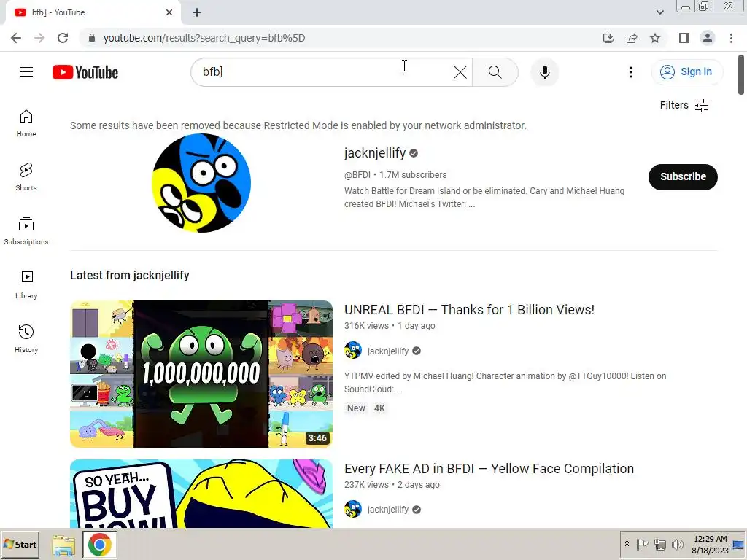
Task: Open 'UNREAL BFDI — Thanks for 1 Billion Views!' title
Action: (469, 310)
